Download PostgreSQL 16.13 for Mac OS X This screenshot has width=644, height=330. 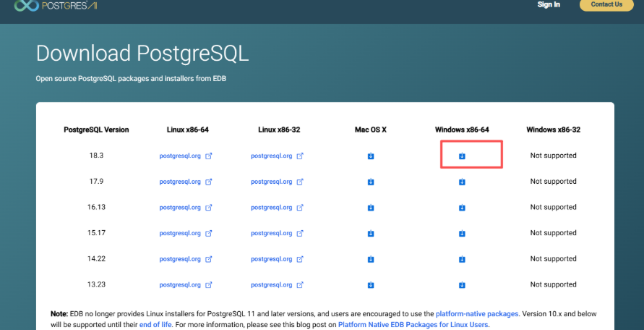tap(370, 208)
